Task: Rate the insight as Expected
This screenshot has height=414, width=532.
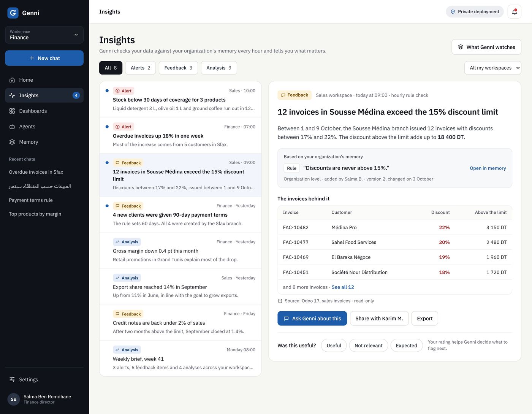Action: [407, 346]
